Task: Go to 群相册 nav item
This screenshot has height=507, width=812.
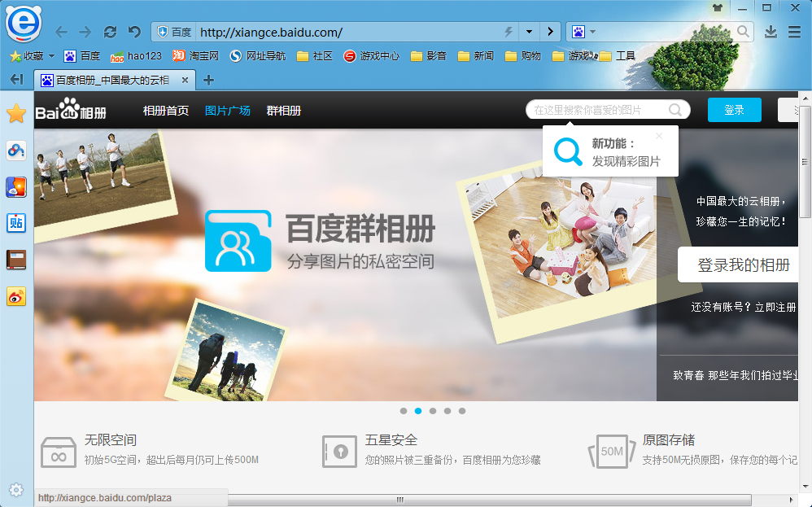Action: point(283,111)
